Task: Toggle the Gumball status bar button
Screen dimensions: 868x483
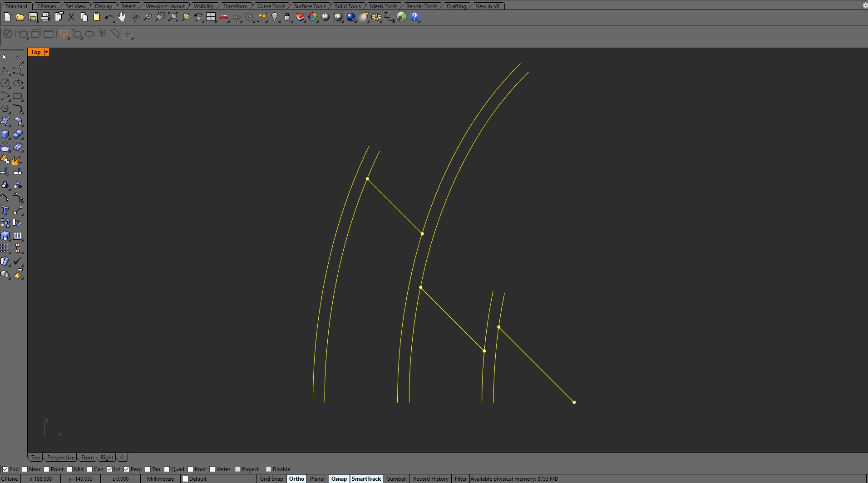Action: pyautogui.click(x=396, y=479)
